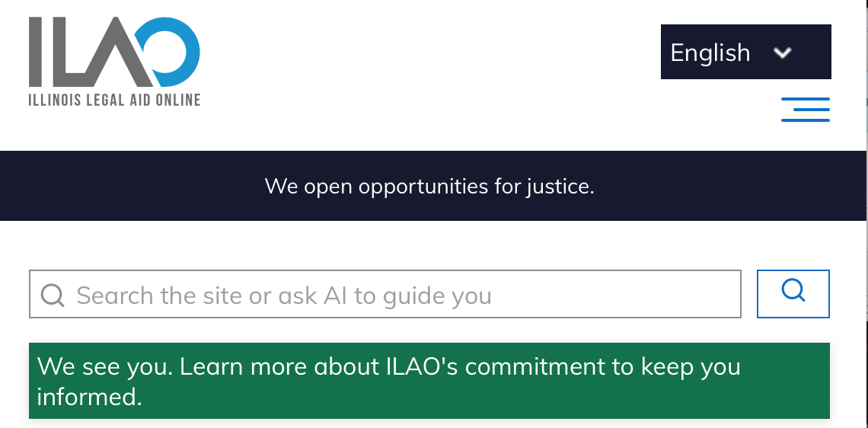Click "Illinois Legal Aid Online" text under logo

[x=114, y=100]
